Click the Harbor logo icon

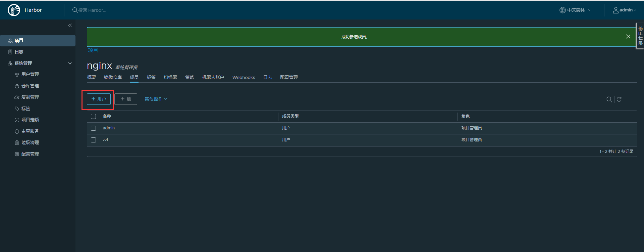14,10
